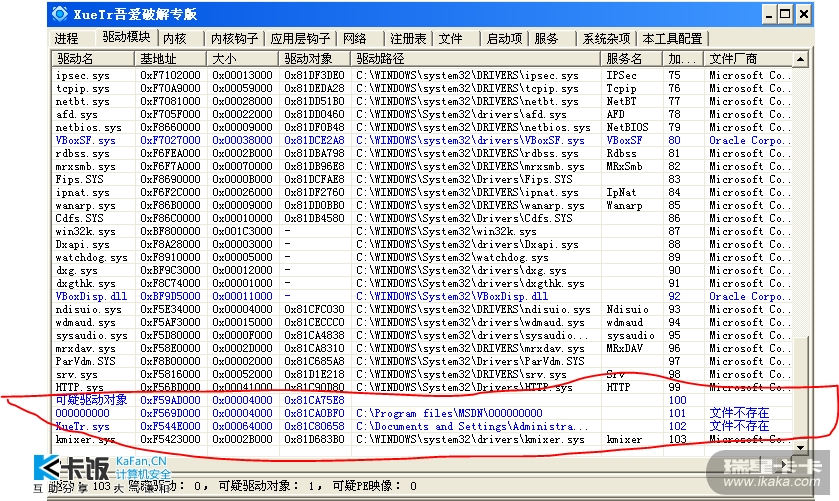Open the 本工具配置 tab
This screenshot has width=839, height=501.
coord(672,39)
